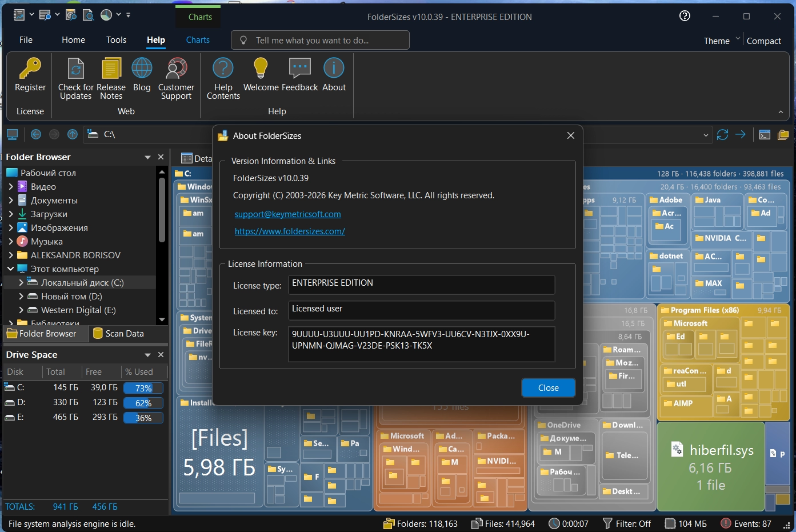Open Check for Updates
Viewport: 796px width, 532px height.
tap(75, 70)
